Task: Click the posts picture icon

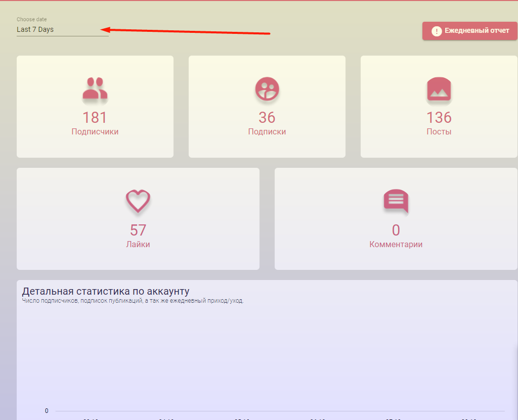Action: (x=439, y=89)
